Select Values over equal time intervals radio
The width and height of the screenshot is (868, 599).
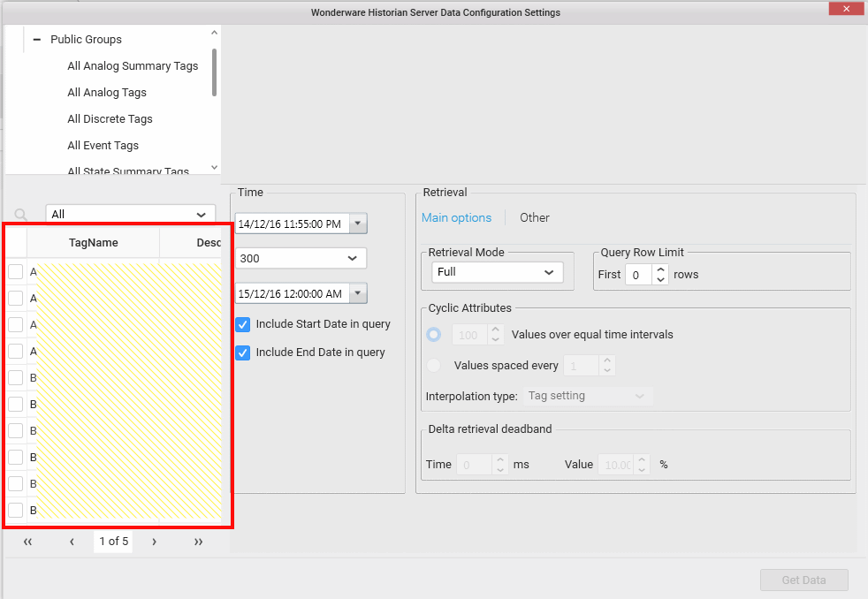[x=434, y=335]
